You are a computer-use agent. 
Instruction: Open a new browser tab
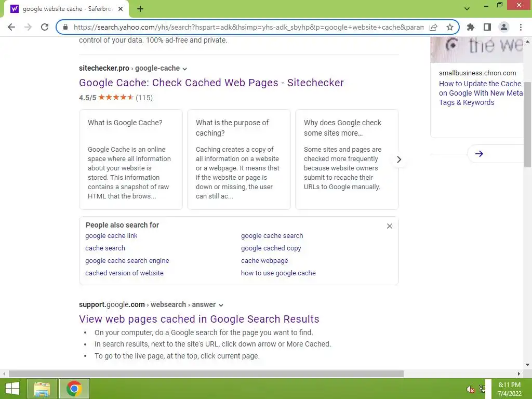(x=140, y=9)
